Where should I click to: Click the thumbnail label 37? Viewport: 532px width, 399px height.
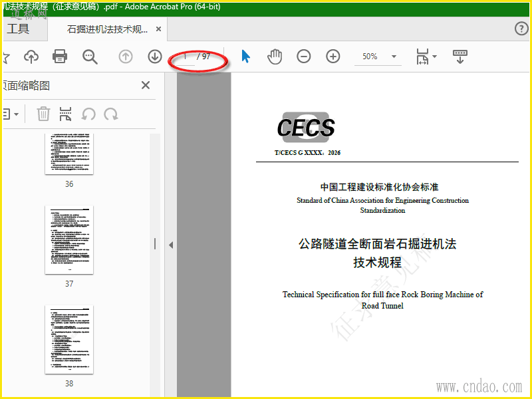(69, 284)
